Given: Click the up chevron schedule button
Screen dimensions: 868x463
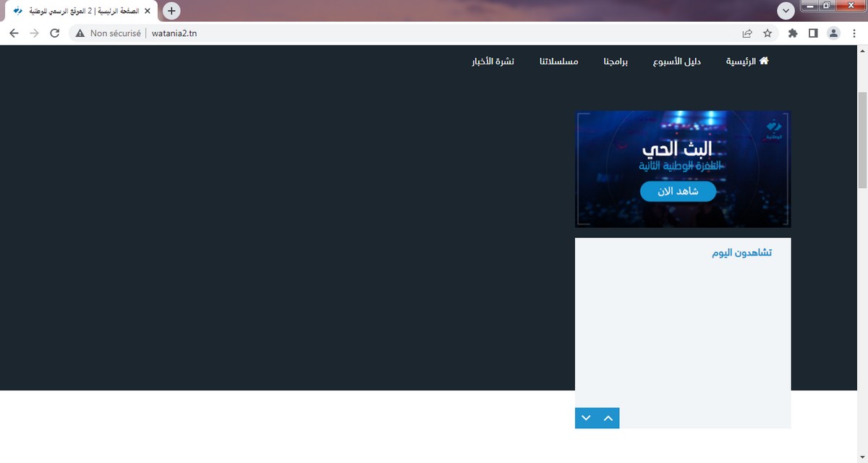Looking at the screenshot, I should (x=608, y=418).
